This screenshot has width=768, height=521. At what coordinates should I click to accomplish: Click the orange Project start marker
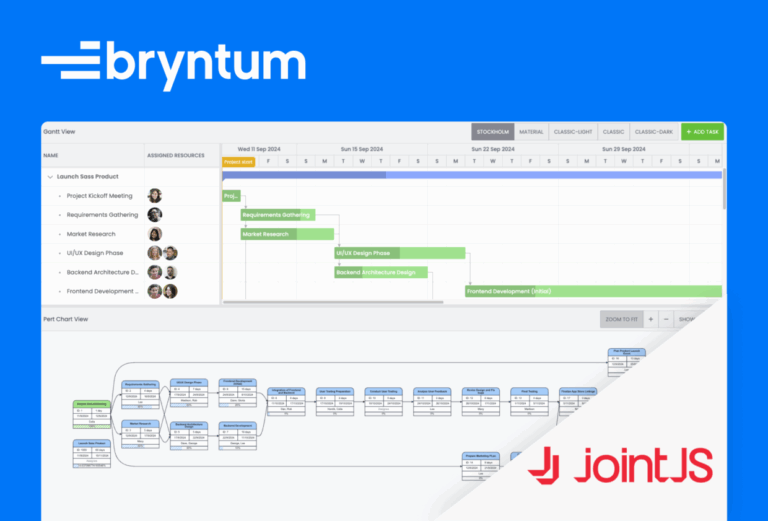pos(239,162)
